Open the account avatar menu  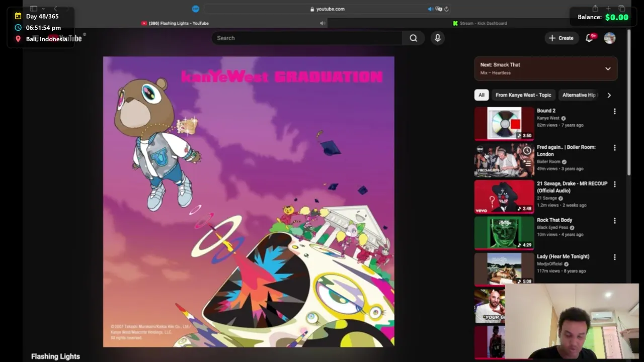click(x=610, y=38)
